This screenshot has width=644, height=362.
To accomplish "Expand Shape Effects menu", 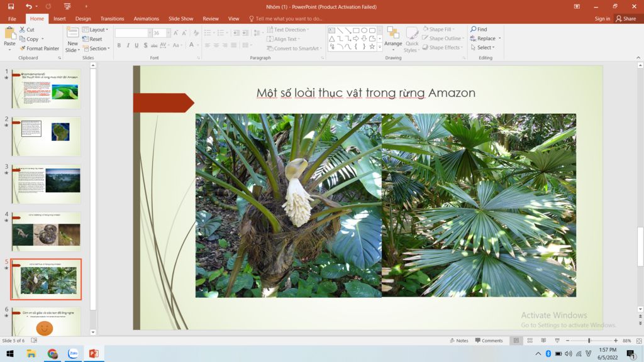I will (x=443, y=47).
